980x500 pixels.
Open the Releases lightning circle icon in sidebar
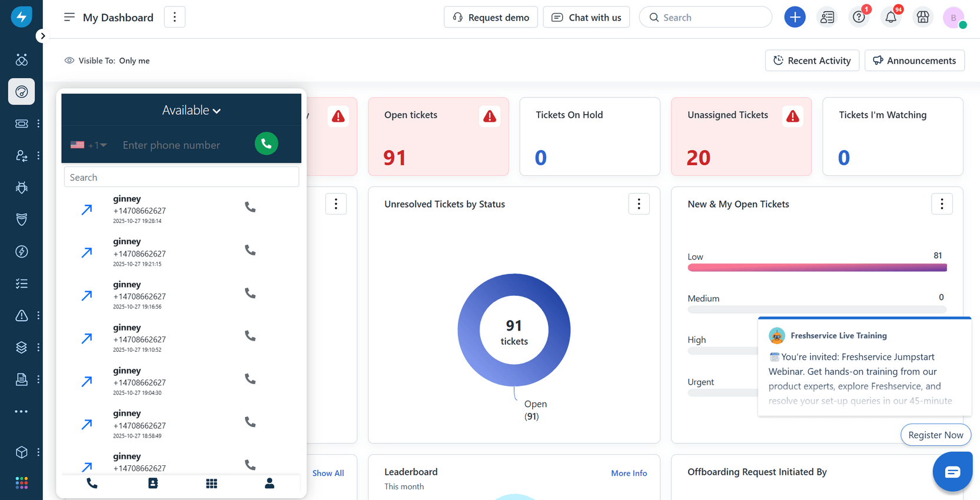[x=22, y=252]
